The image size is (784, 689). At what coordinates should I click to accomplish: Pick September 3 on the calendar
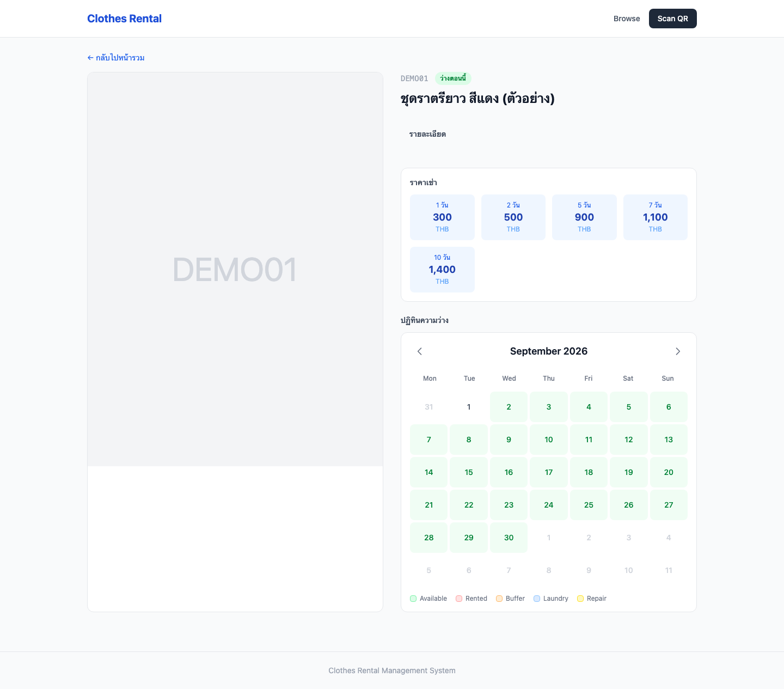click(x=549, y=407)
